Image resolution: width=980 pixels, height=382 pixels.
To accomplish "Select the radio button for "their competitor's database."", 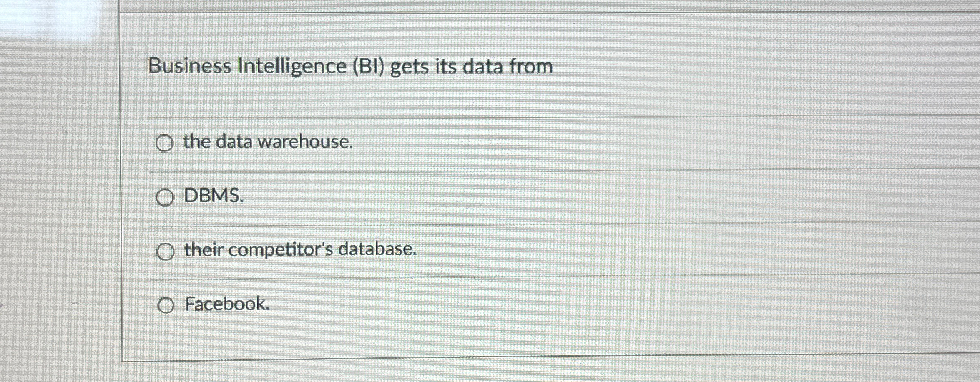I will point(165,251).
